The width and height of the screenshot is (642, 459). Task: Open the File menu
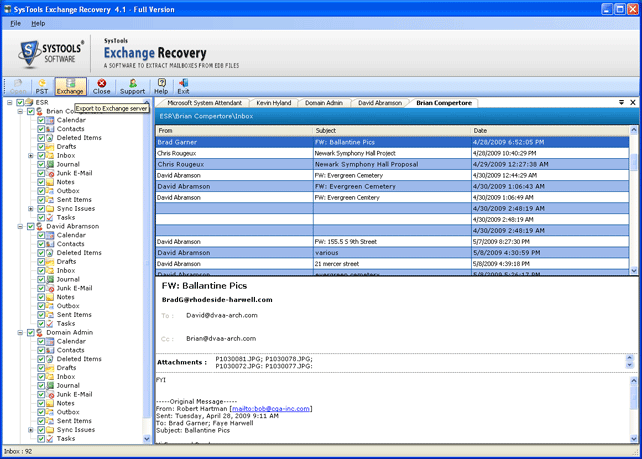16,23
